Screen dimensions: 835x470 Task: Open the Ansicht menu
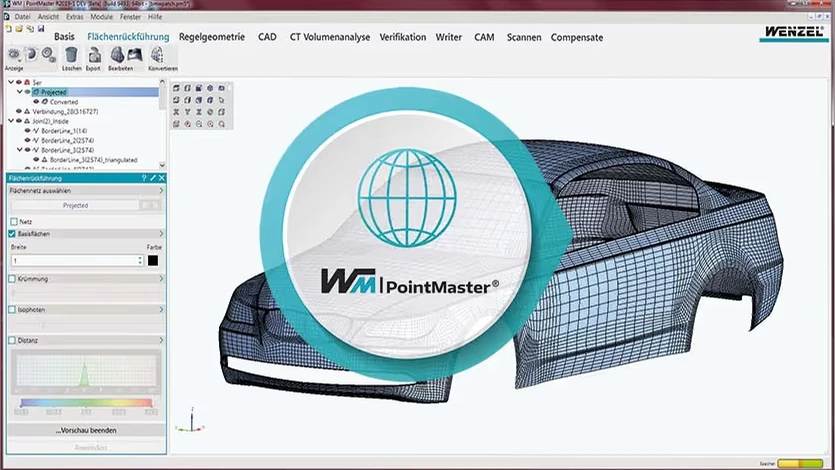click(x=48, y=17)
